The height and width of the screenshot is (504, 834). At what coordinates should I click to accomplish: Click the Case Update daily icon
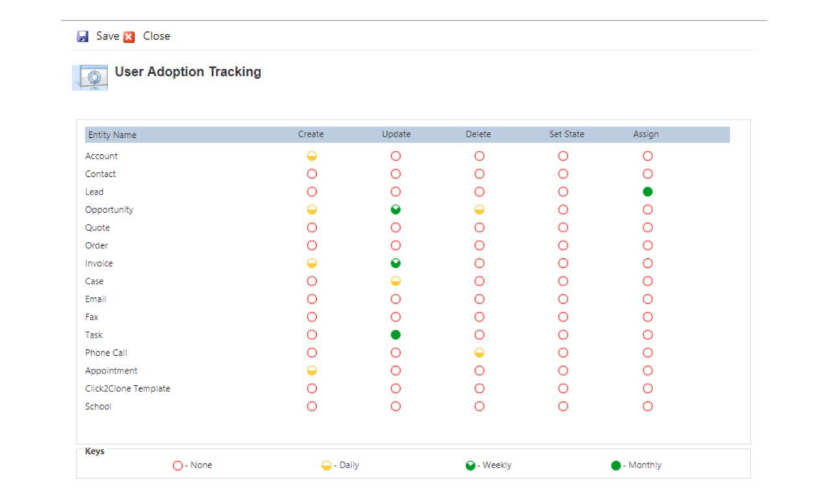tap(396, 282)
